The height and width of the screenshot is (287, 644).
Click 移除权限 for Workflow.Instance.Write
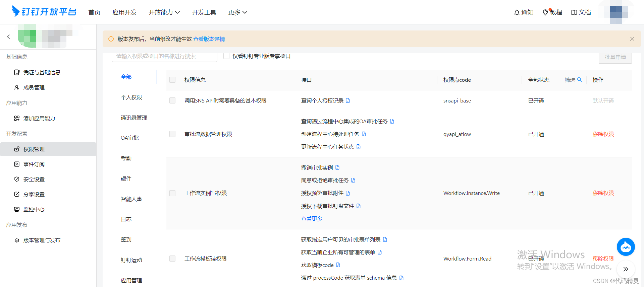603,193
